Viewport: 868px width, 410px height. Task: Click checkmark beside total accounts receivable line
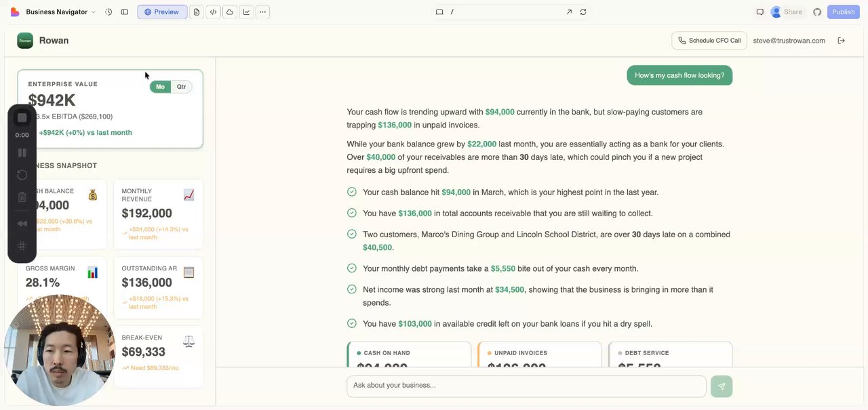[x=351, y=213]
